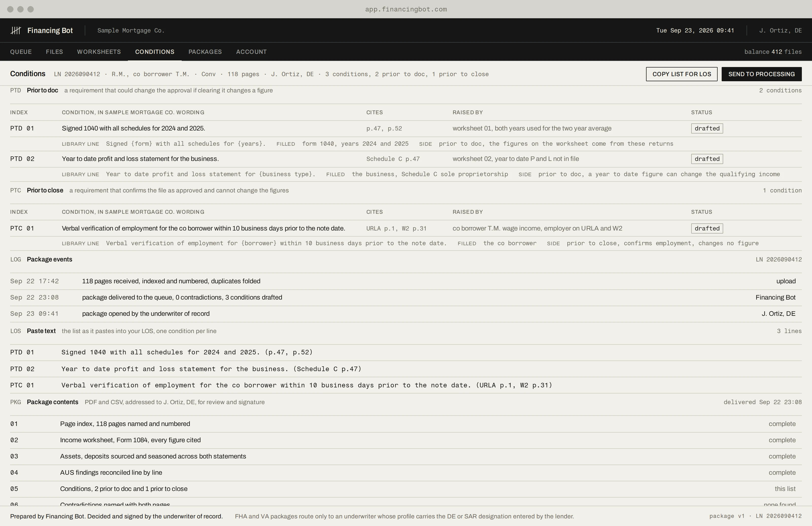This screenshot has width=812, height=526.
Task: Click cite 'URLA p.1, W2 p.31' in PTC 01 row
Action: click(x=396, y=228)
